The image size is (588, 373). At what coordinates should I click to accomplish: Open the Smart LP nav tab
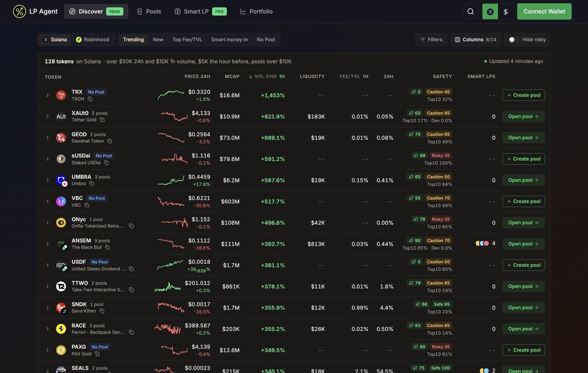coord(200,11)
